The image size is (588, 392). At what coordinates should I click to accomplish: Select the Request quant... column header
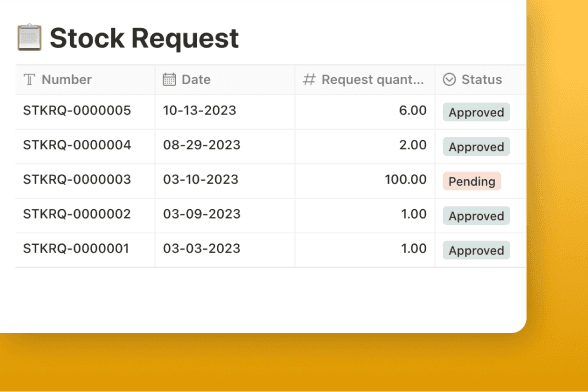click(x=365, y=80)
